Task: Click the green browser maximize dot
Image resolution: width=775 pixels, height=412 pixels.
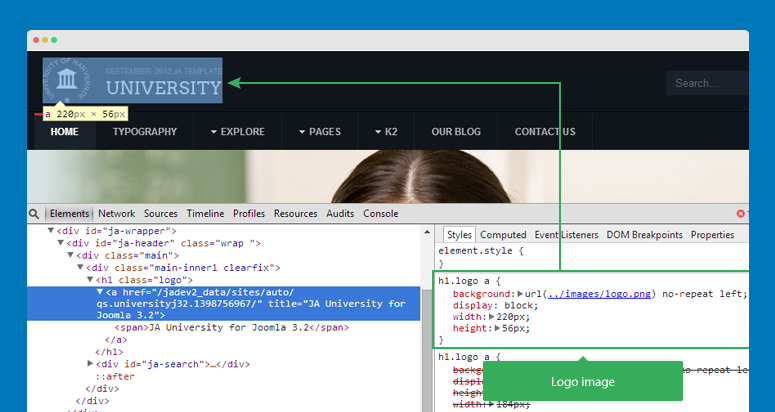Action: 54,40
